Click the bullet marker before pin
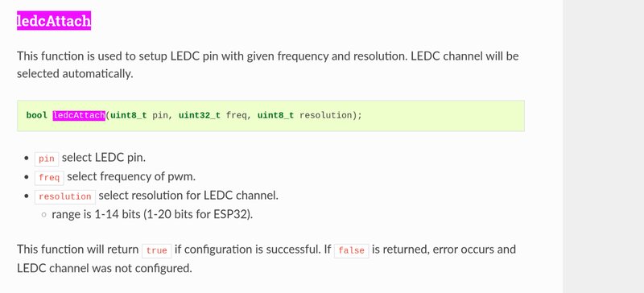 click(27, 159)
